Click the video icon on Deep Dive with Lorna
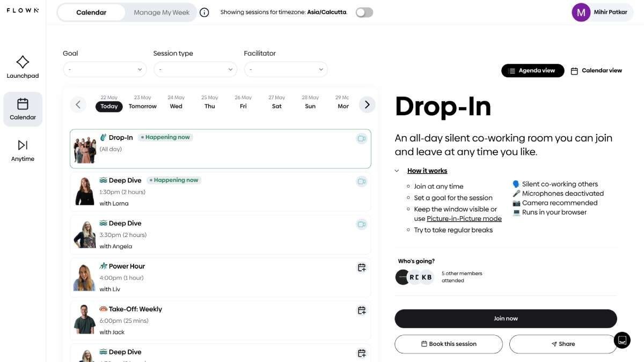 [362, 181]
